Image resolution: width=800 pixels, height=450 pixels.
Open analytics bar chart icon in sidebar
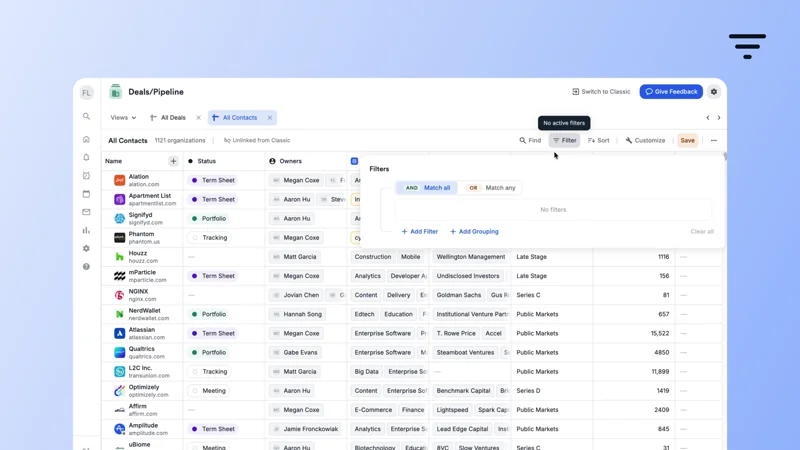86,230
